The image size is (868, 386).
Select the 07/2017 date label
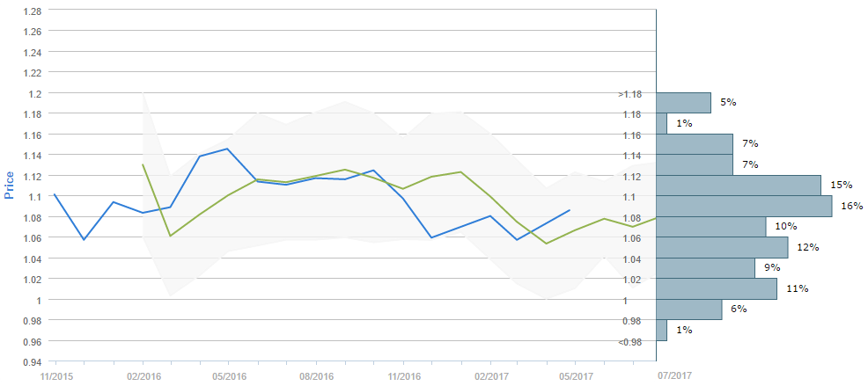[x=675, y=375]
